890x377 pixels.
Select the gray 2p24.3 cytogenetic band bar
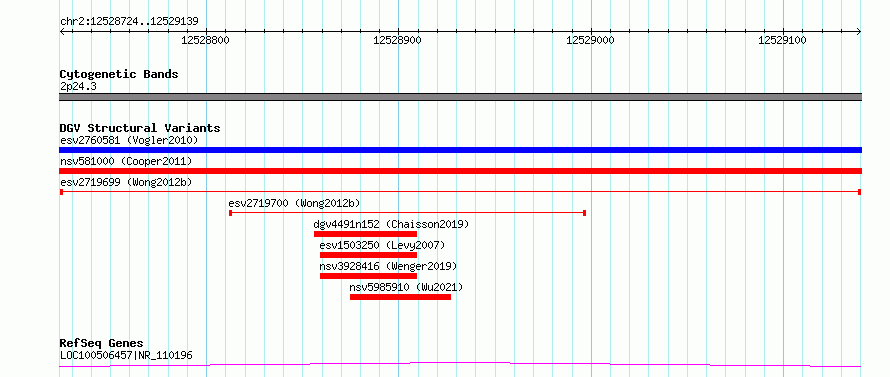[460, 97]
